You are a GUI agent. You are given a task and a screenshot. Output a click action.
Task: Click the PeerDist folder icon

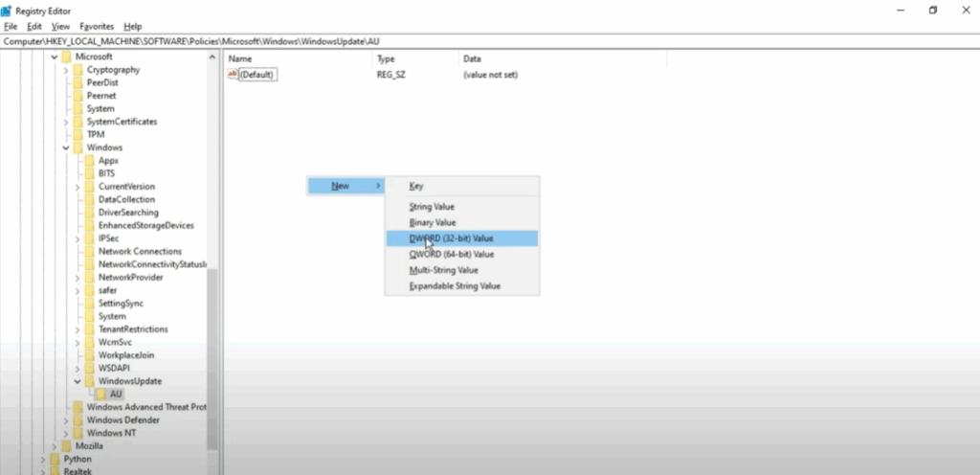78,82
